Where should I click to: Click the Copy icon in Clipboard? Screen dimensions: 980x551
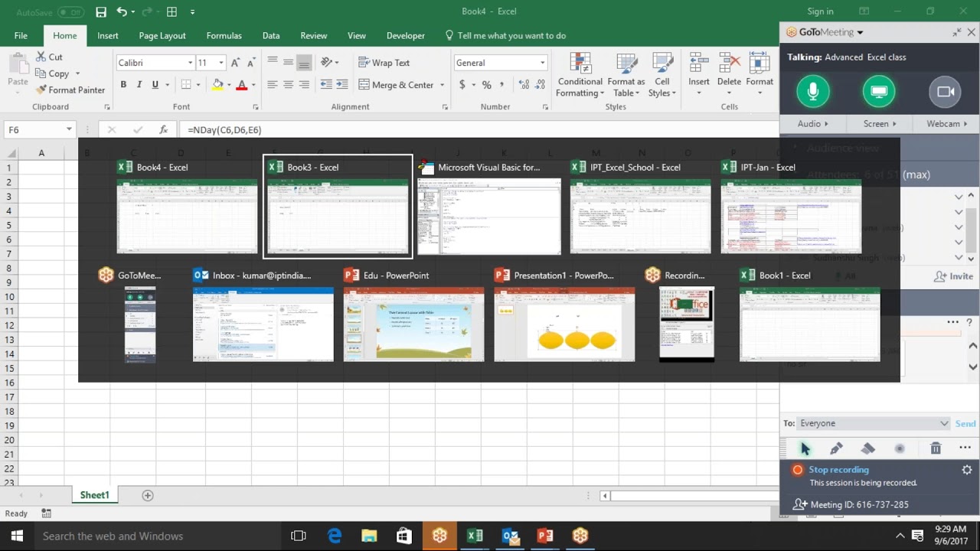pos(41,73)
